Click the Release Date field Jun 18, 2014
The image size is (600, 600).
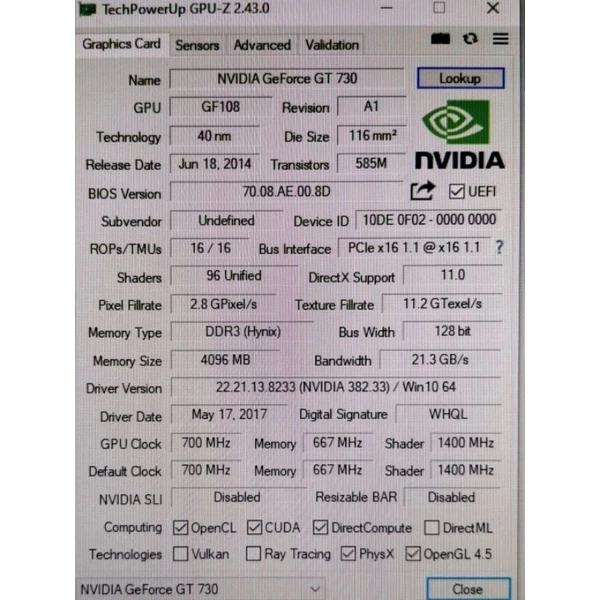tap(215, 164)
